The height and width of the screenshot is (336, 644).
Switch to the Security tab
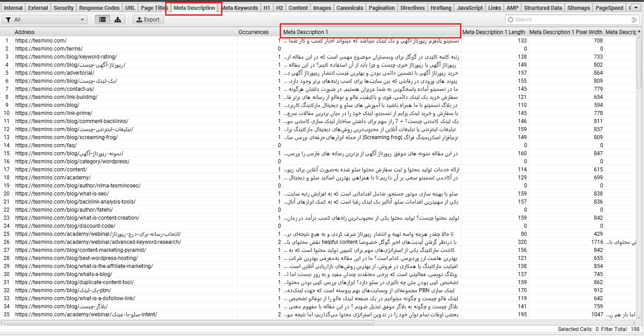coord(64,8)
